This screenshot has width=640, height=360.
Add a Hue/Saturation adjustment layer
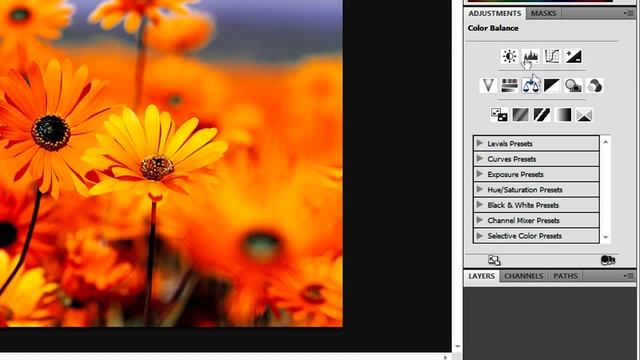pos(509,85)
